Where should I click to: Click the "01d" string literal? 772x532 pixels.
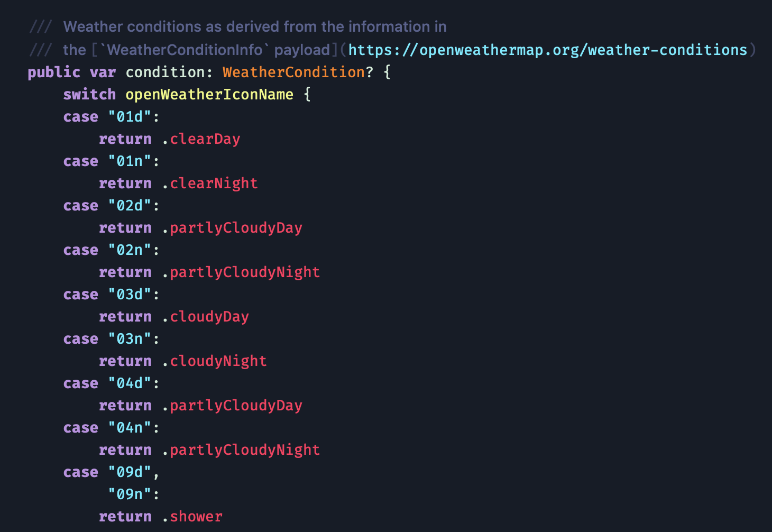point(130,116)
